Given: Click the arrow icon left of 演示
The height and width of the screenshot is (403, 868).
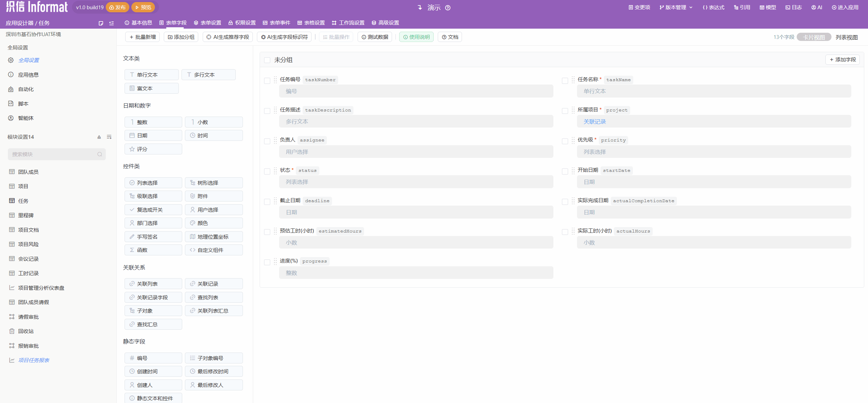Looking at the screenshot, I should click(x=420, y=8).
